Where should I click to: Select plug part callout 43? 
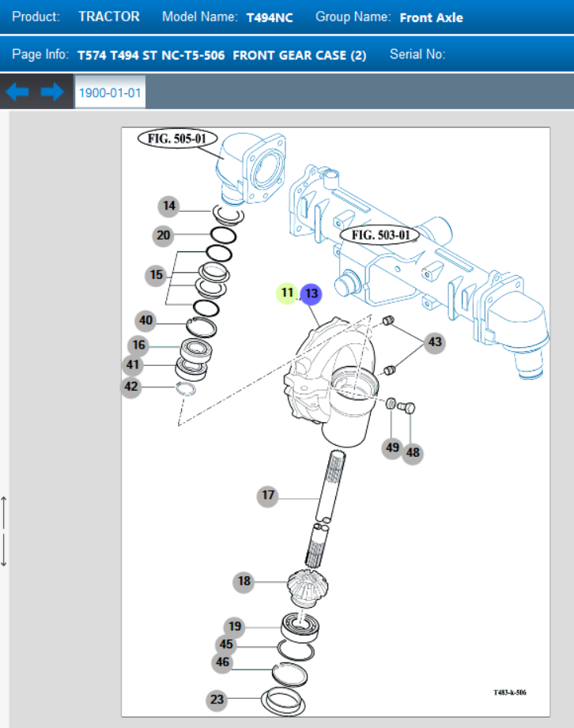(435, 343)
